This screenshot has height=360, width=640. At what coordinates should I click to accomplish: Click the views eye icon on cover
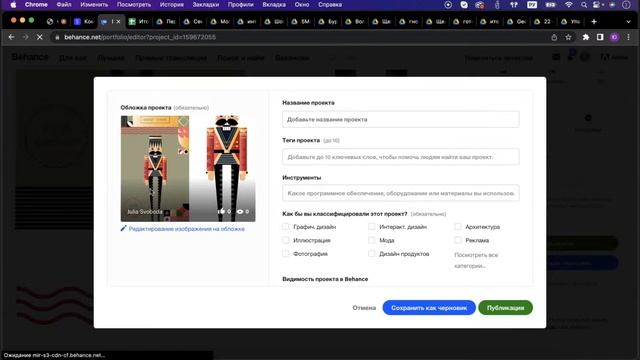pos(240,211)
